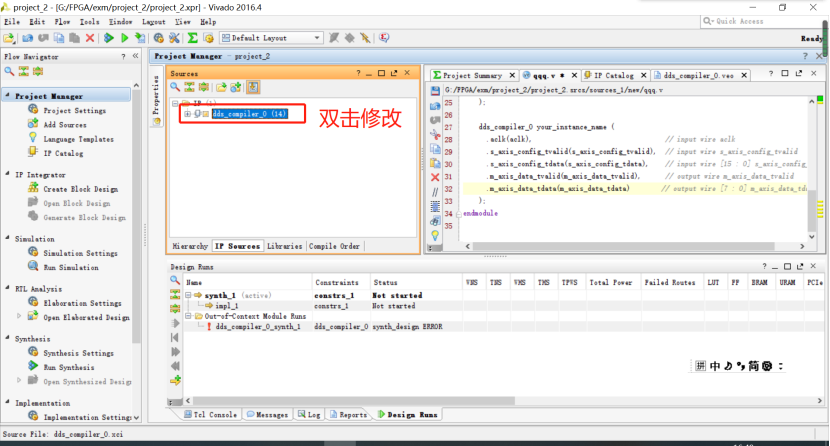Image resolution: width=830 pixels, height=446 pixels.
Task: Click the Find binoculars icon in editor
Action: pyautogui.click(x=435, y=221)
